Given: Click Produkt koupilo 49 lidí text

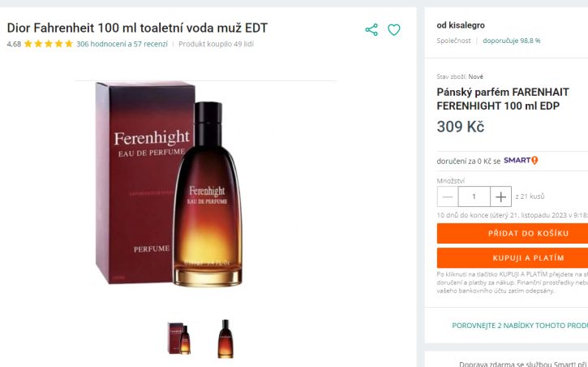Looking at the screenshot, I should tap(216, 44).
